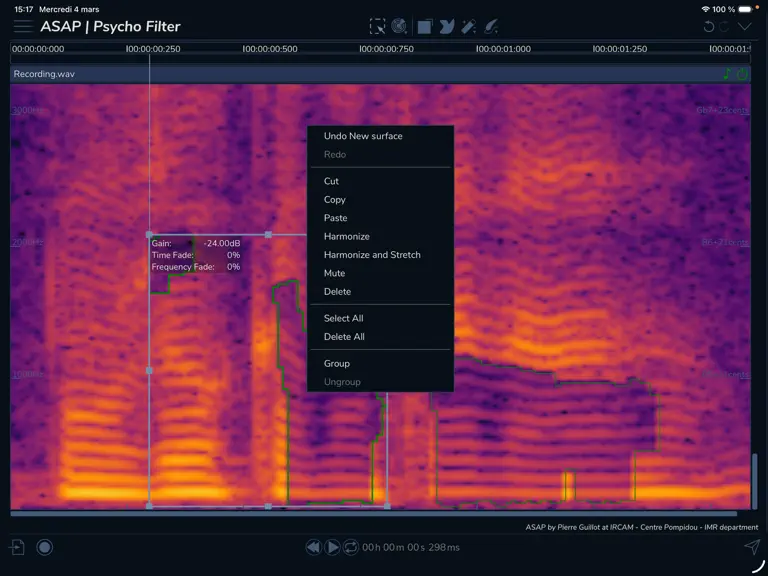Select the rectangle surface drawing tool
Viewport: 768px width, 576px height.
(425, 26)
